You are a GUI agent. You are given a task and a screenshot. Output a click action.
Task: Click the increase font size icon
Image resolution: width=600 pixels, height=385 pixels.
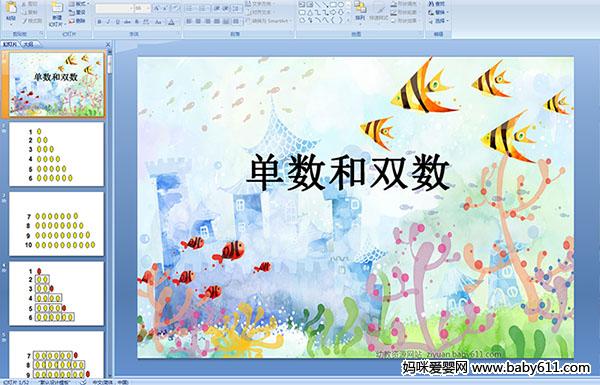156,8
